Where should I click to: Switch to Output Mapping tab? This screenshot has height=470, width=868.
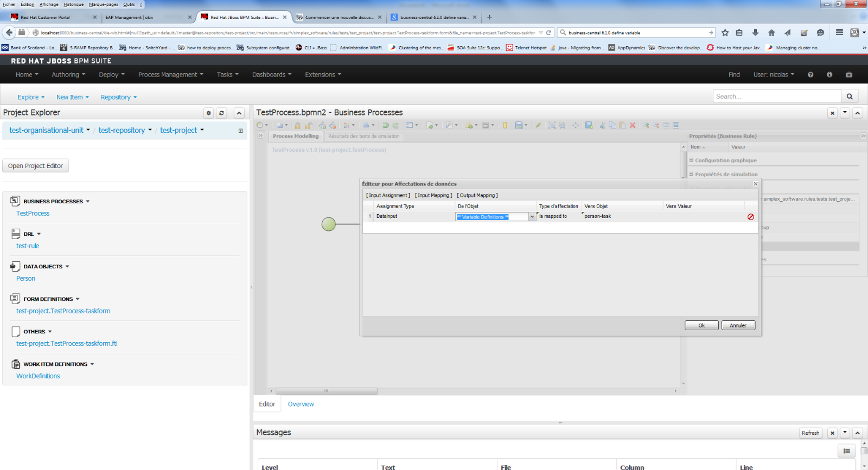pos(477,195)
